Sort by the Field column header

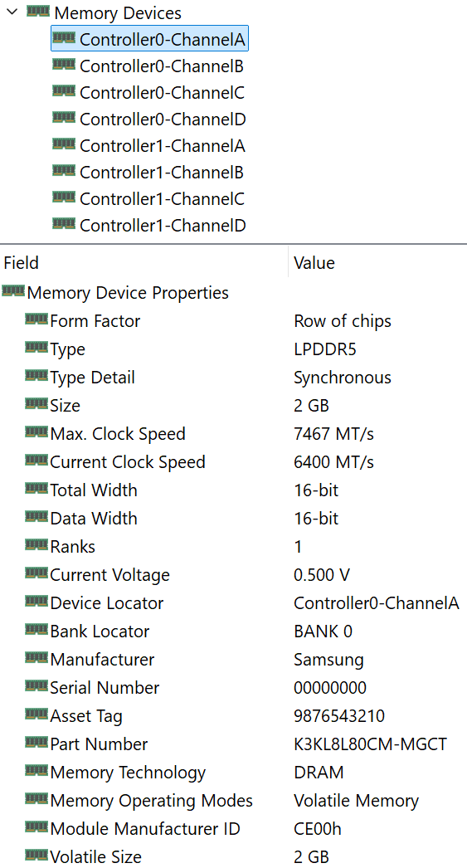click(x=144, y=262)
